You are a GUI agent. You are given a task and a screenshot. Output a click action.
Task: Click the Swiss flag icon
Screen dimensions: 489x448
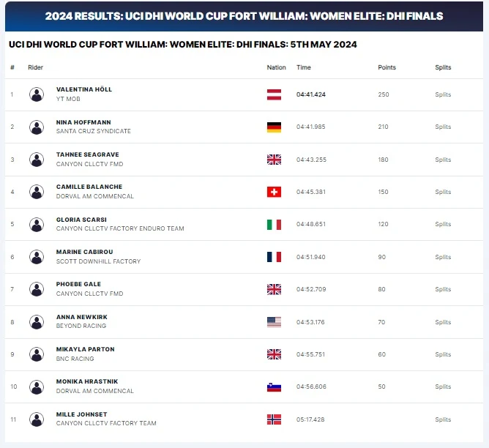pyautogui.click(x=274, y=192)
